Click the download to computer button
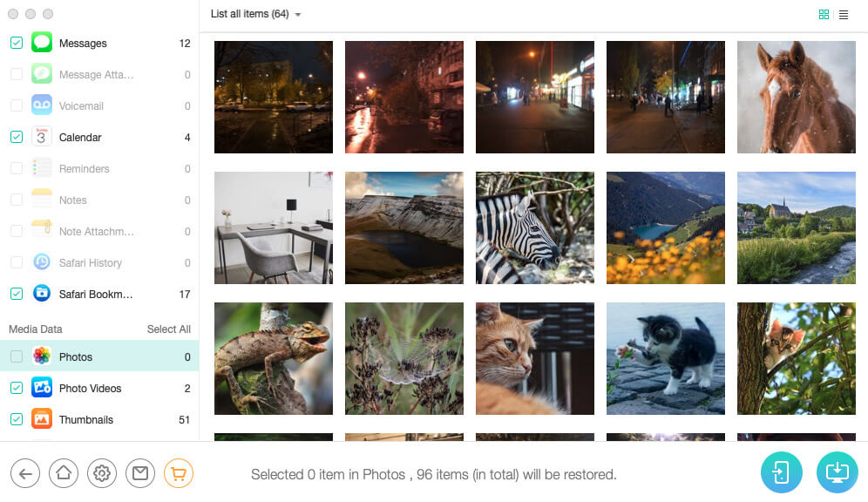Viewport: 868px width, 502px height. point(837,472)
